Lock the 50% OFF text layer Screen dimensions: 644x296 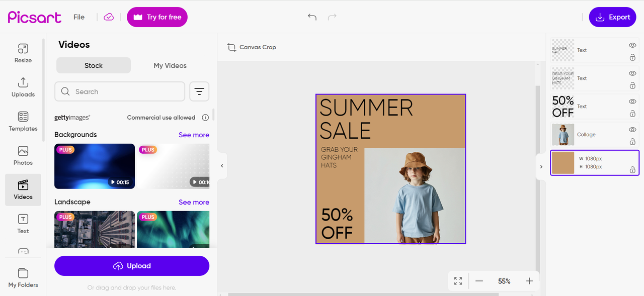[x=632, y=114]
